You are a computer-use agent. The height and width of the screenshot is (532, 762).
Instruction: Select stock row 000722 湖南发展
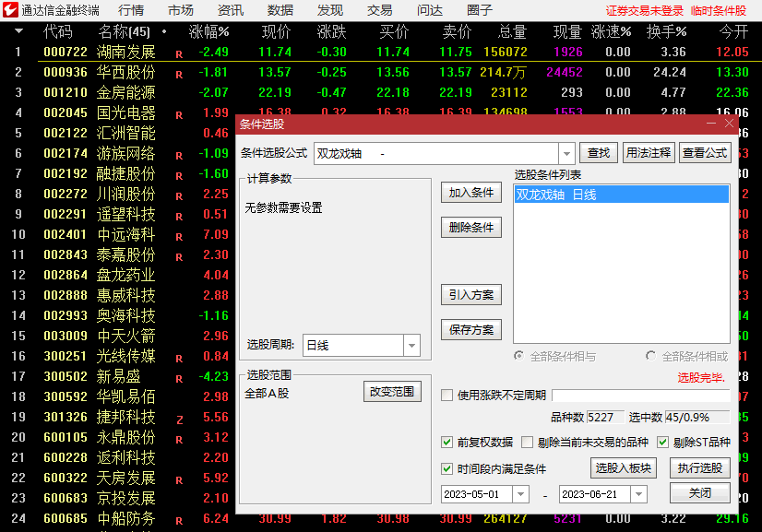(x=380, y=52)
